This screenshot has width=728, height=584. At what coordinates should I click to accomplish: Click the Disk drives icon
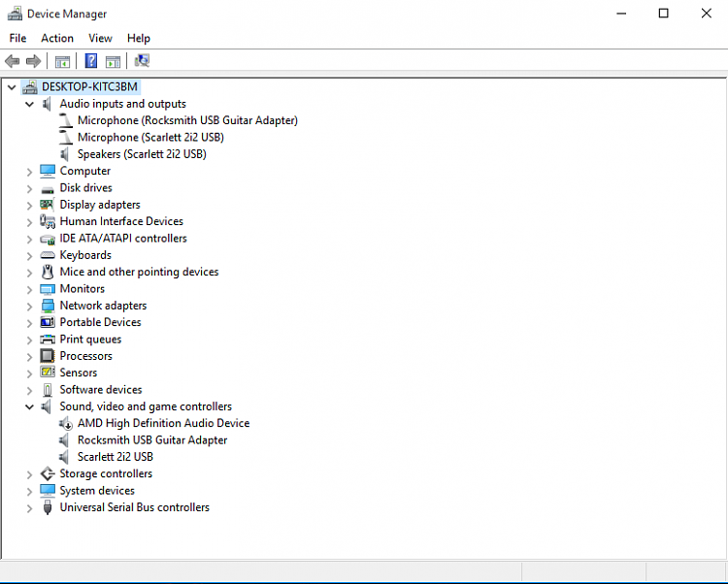tap(48, 189)
